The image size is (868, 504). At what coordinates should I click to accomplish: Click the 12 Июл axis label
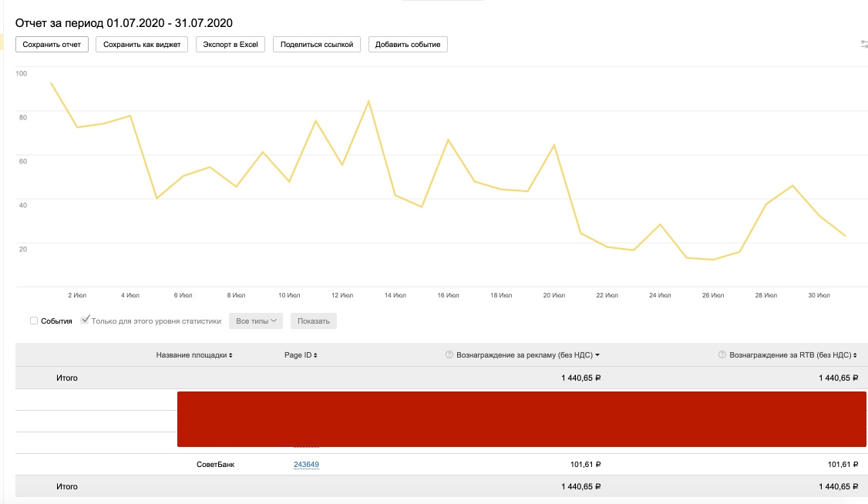coord(342,295)
